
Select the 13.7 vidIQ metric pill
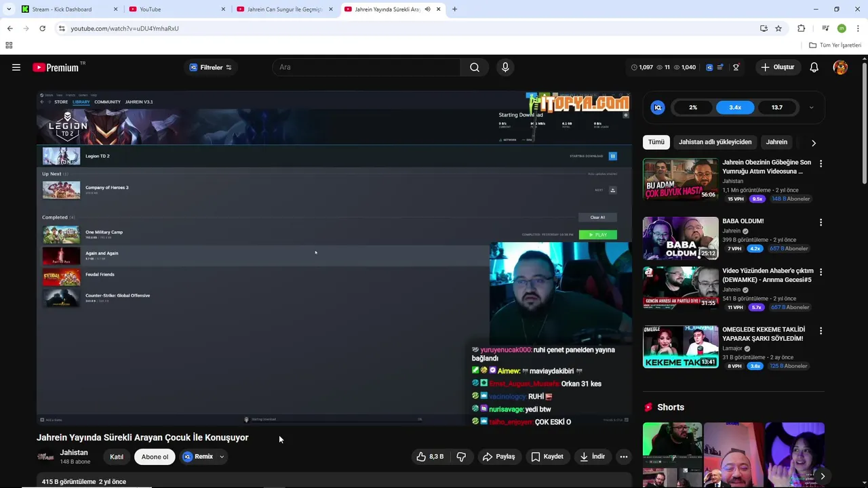777,107
